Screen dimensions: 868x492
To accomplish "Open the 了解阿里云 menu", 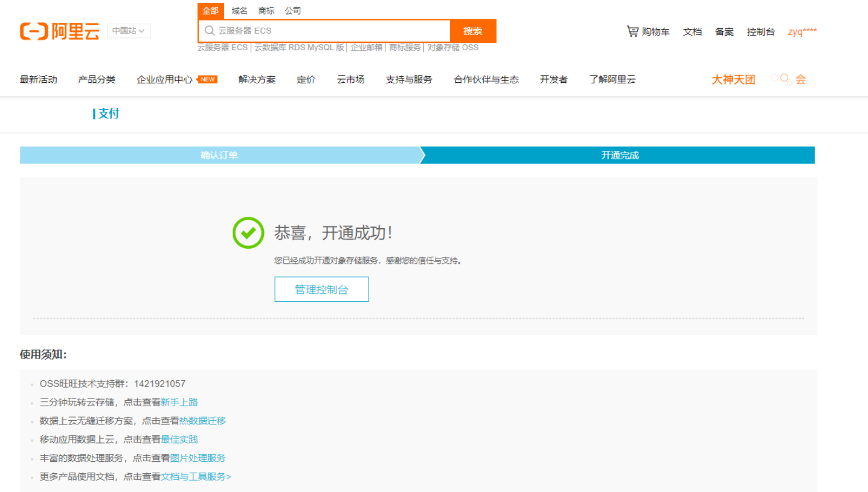I will 612,79.
